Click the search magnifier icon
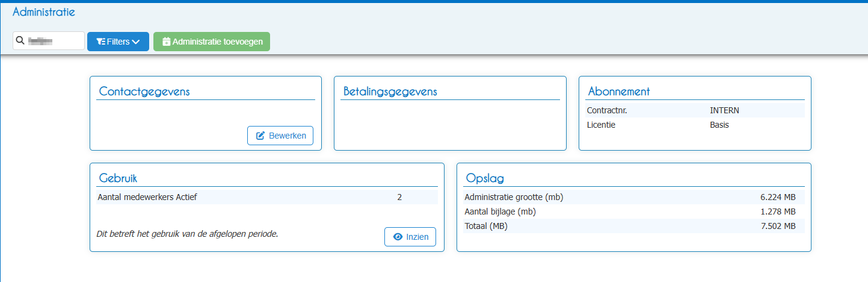 click(20, 41)
